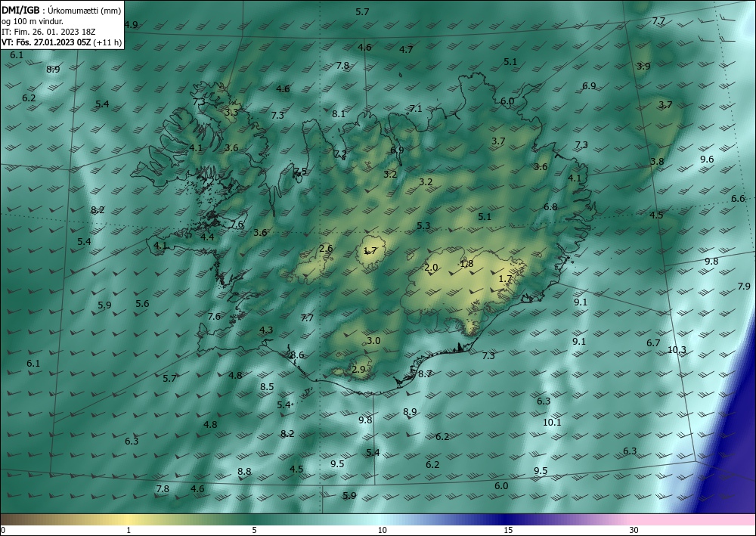Select the 'og 100 m vindur.' caption line

coord(33,21)
